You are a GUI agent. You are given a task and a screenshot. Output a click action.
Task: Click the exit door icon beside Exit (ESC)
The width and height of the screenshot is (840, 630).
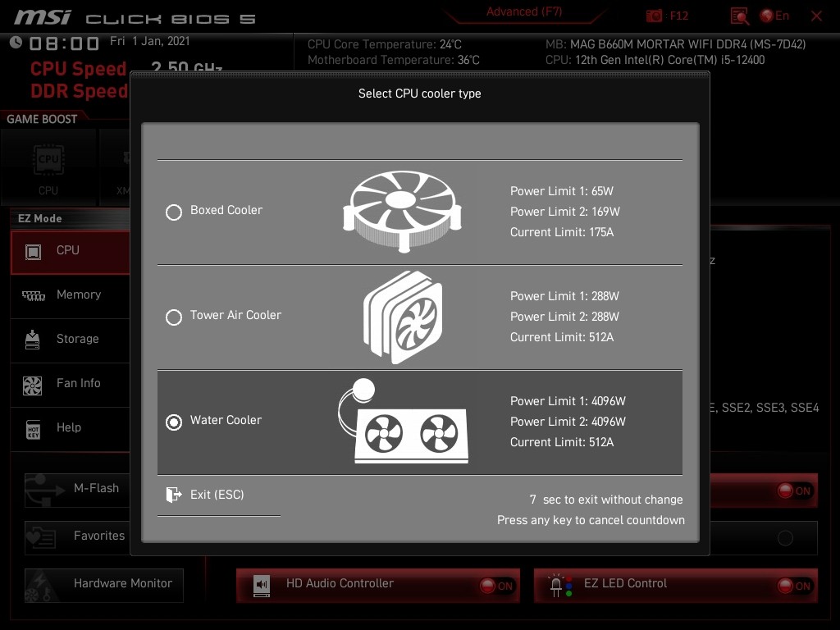click(x=174, y=495)
